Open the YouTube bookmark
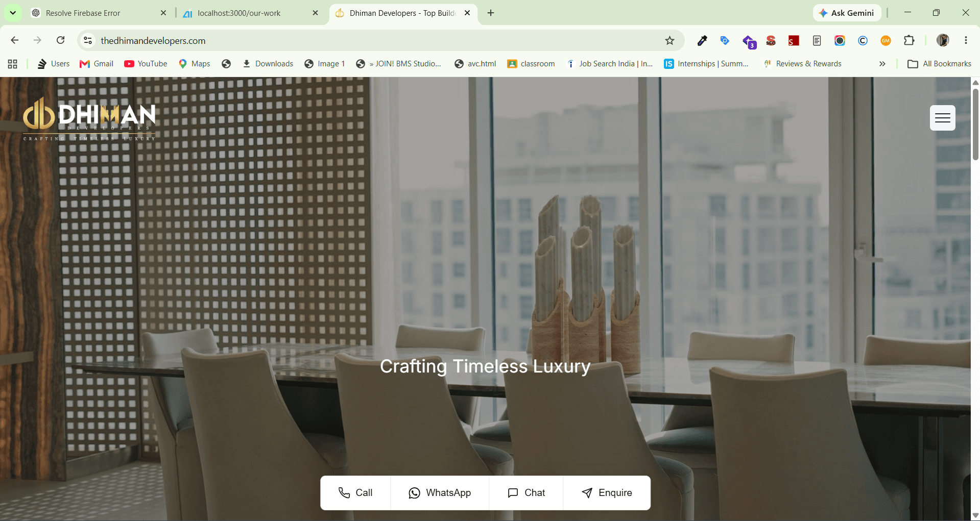This screenshot has width=980, height=521. pyautogui.click(x=146, y=64)
